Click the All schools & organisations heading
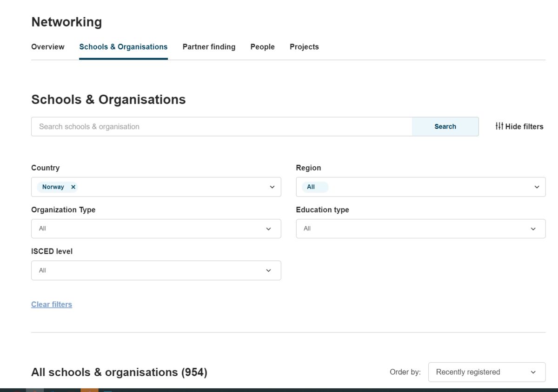 (119, 372)
